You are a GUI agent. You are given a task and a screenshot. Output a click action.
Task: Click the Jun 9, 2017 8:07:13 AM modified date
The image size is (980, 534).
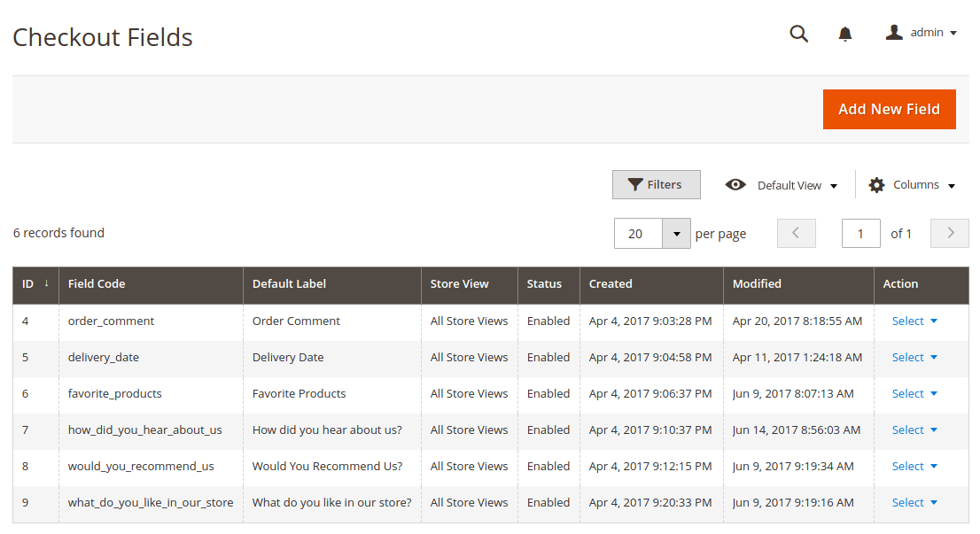[x=793, y=393]
